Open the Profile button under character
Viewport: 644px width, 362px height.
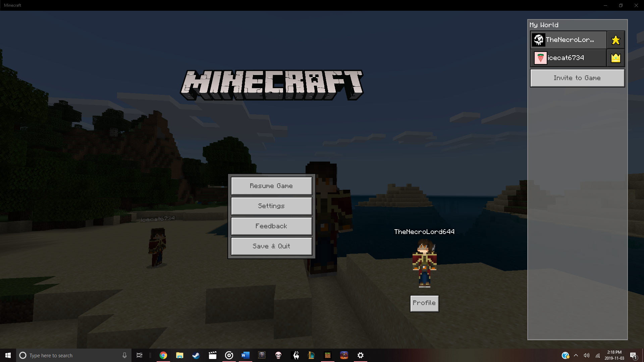coord(424,303)
